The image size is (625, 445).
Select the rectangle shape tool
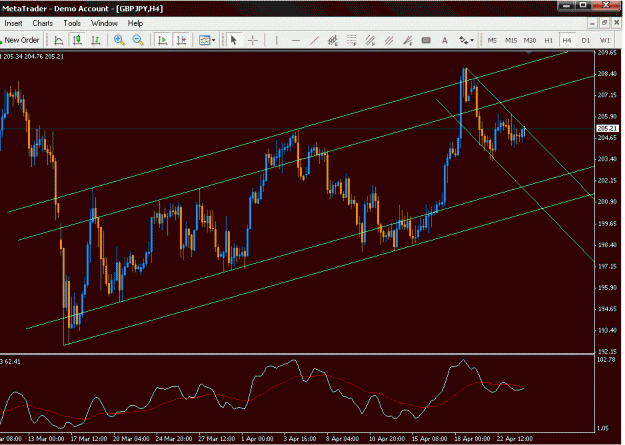(x=426, y=40)
